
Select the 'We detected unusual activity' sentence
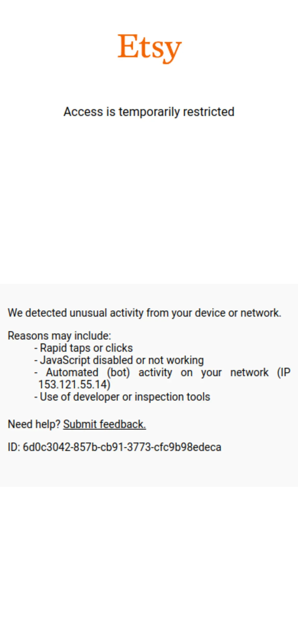144,313
